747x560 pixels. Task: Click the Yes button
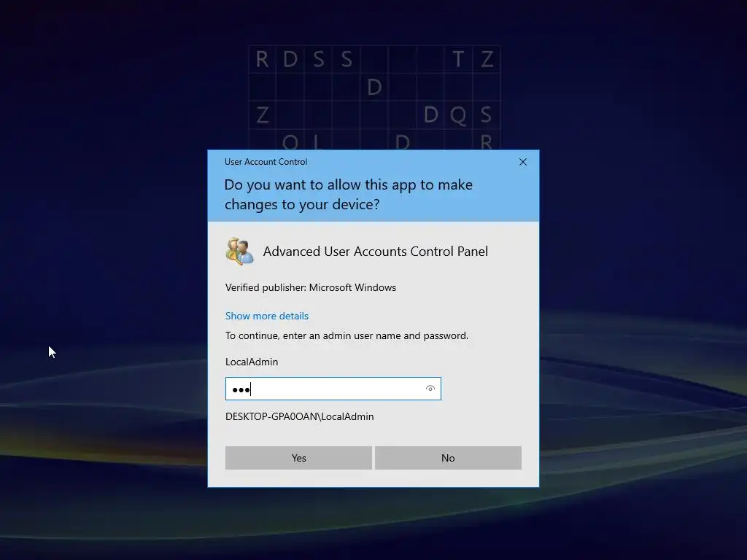point(298,458)
